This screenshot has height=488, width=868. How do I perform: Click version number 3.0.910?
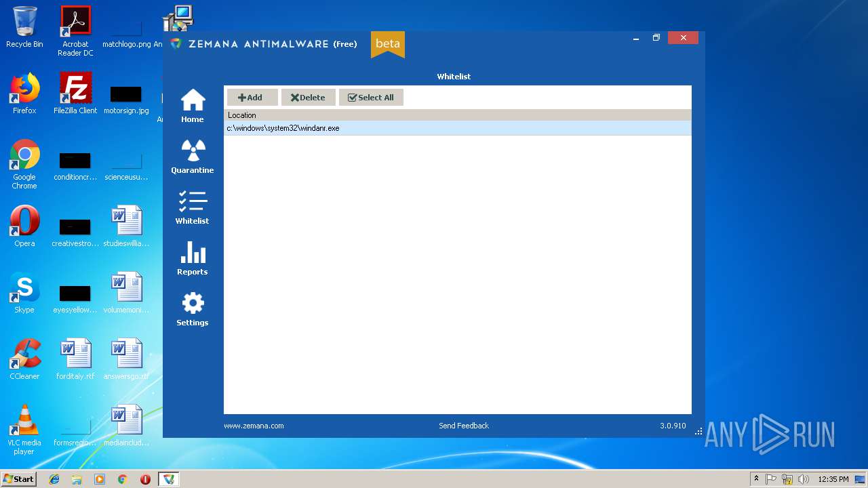point(673,426)
